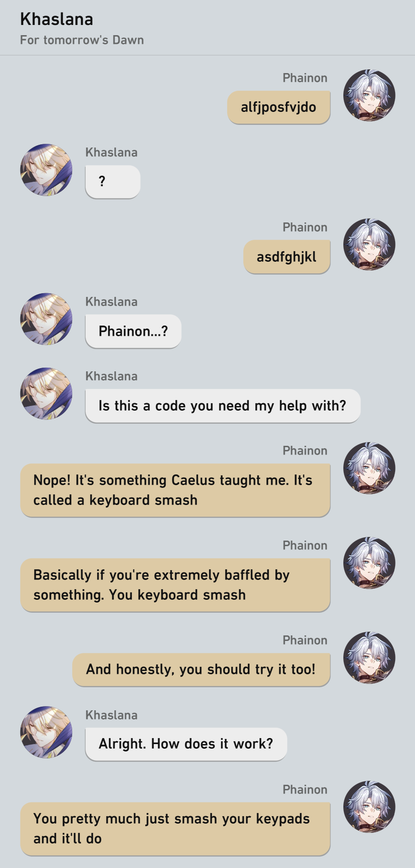Select the 'you should try it too!' bubble
Screen dimensions: 415x868
pos(201,670)
